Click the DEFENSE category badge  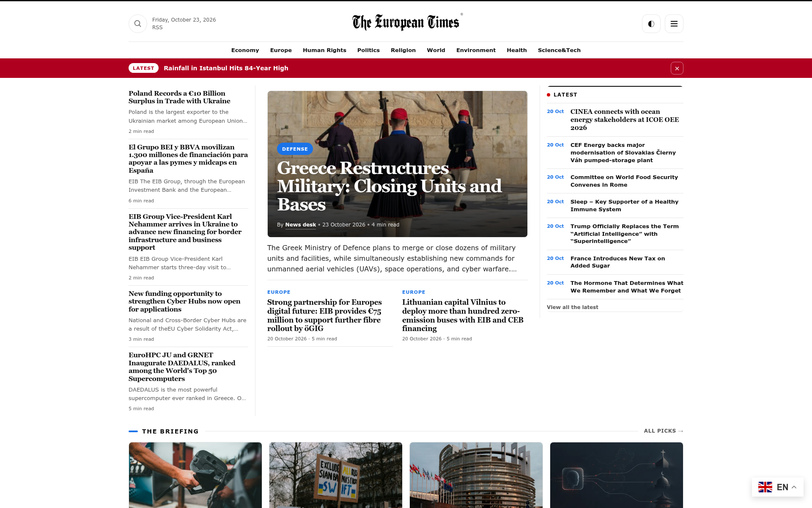(295, 149)
